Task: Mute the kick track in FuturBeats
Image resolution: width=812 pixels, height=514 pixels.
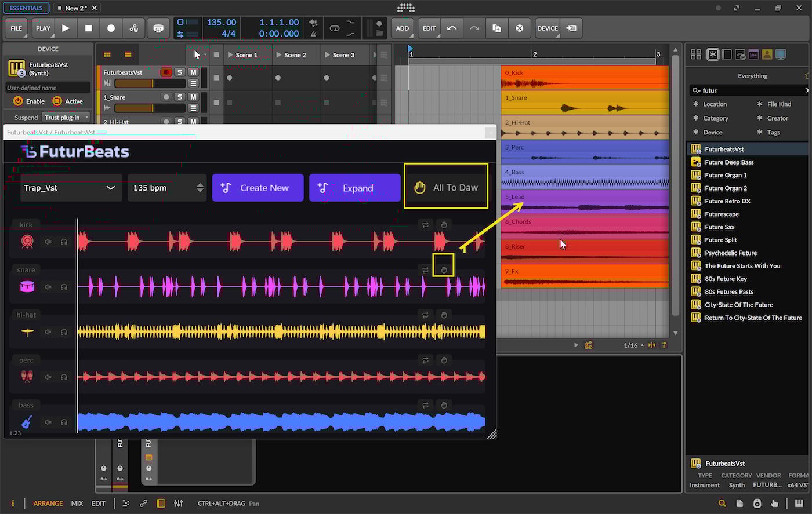Action: pyautogui.click(x=48, y=242)
